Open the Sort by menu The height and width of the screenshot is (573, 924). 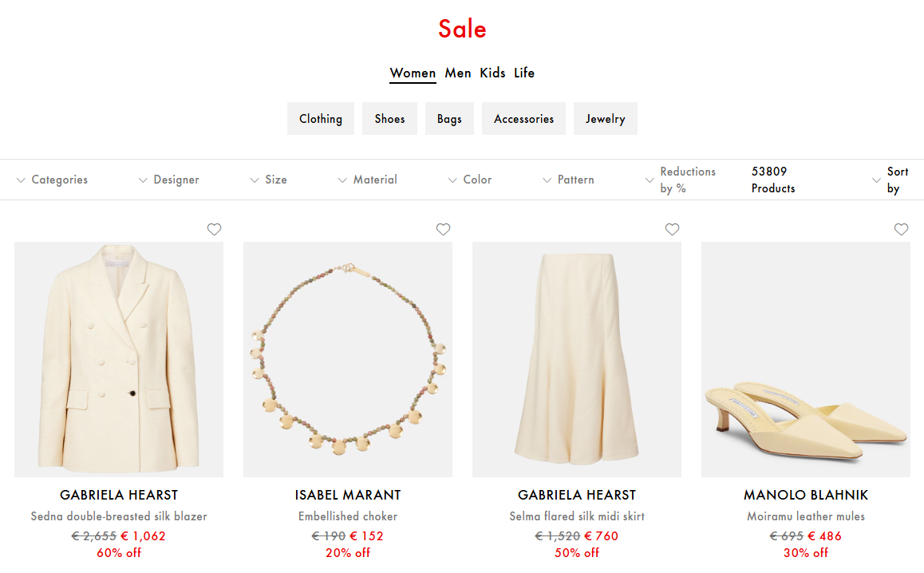(890, 180)
